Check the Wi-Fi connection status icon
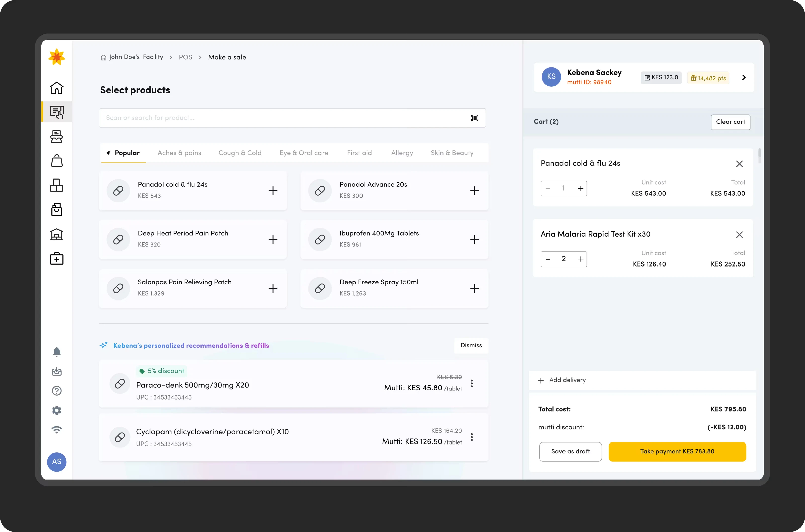Viewport: 805px width, 532px height. (x=56, y=429)
